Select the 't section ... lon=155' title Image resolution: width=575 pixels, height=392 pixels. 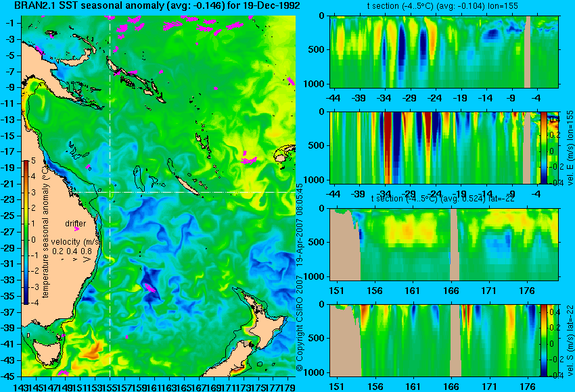(442, 6)
